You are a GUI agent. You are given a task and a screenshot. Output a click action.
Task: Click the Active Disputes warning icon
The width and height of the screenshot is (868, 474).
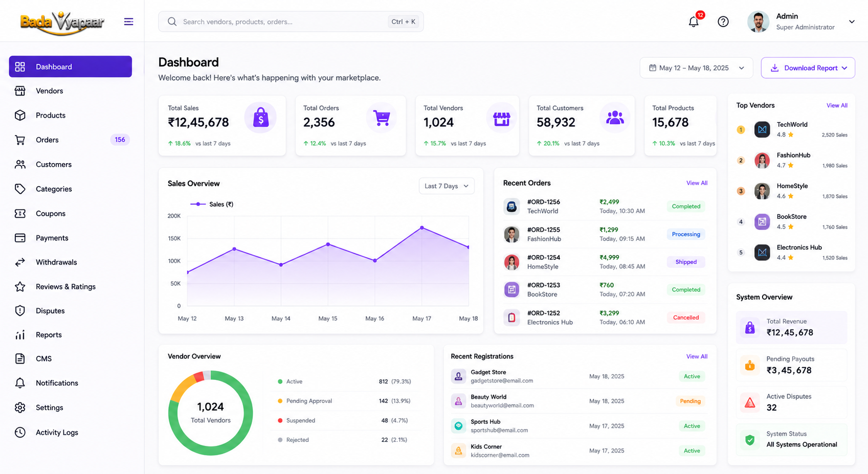point(750,403)
